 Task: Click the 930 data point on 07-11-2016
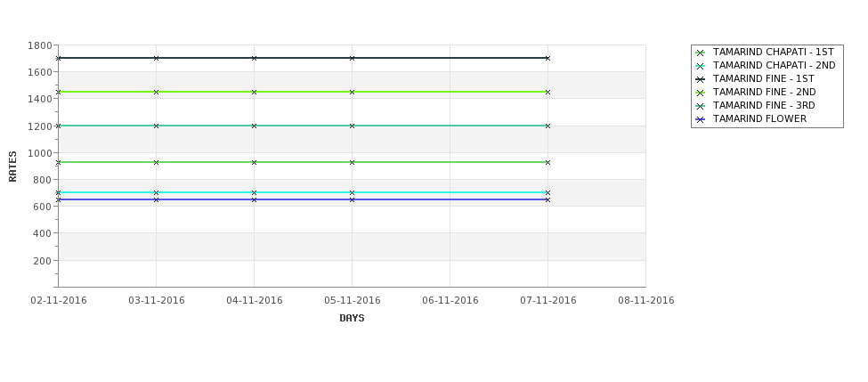pyautogui.click(x=548, y=162)
